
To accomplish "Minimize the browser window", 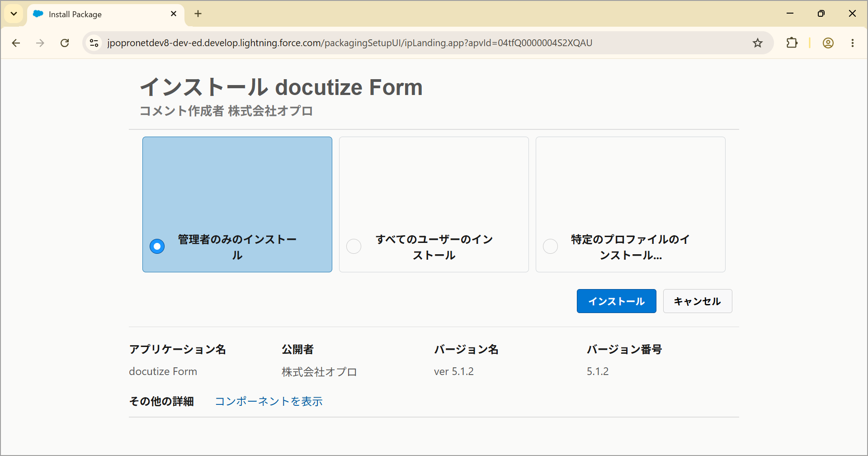I will point(790,14).
